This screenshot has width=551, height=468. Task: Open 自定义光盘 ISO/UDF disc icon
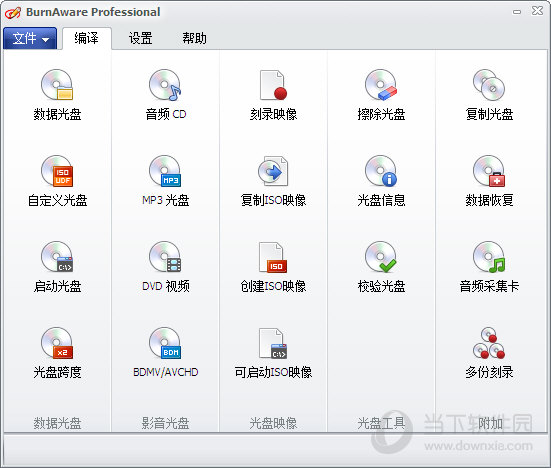(x=57, y=171)
